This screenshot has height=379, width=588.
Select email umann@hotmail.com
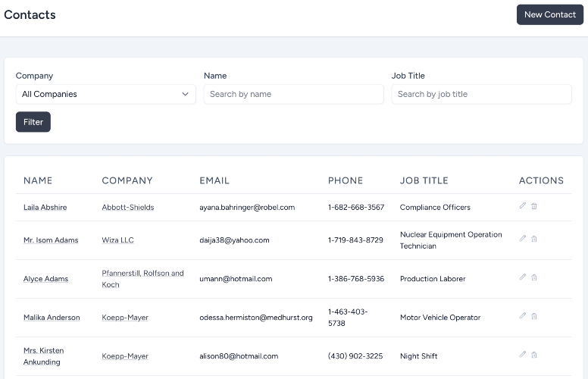[x=236, y=279]
